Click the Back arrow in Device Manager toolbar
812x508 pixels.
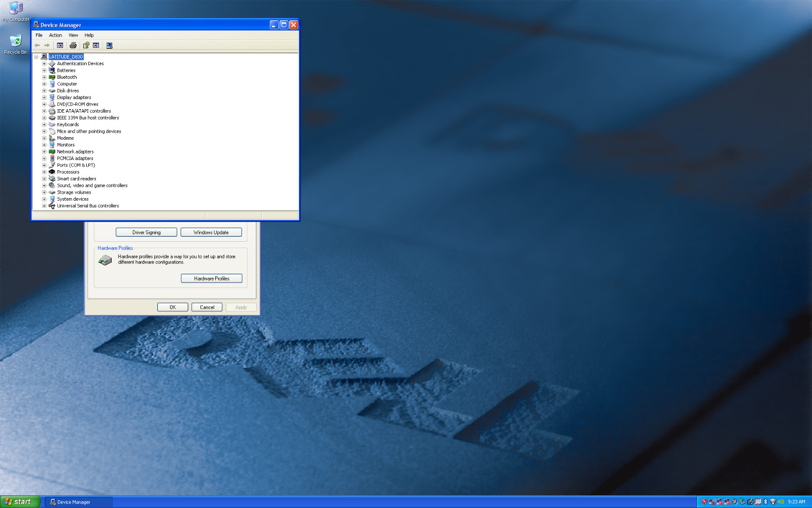(x=37, y=45)
